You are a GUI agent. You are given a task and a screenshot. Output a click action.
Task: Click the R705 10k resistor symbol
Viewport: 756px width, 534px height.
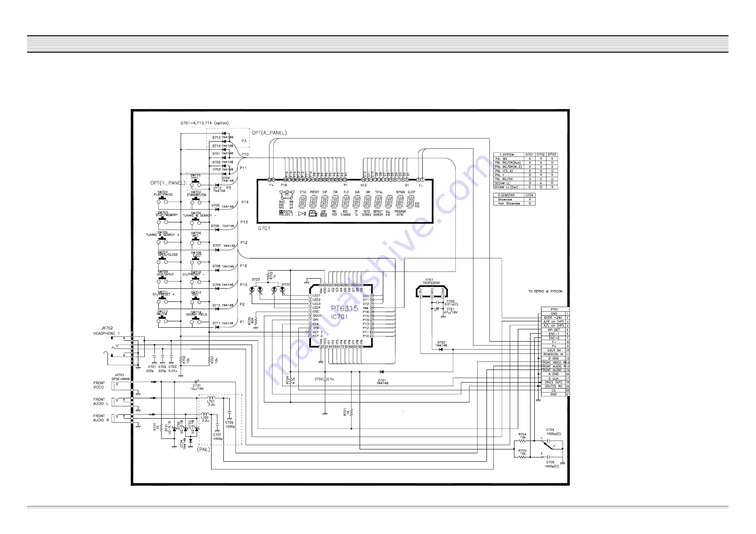(x=522, y=457)
